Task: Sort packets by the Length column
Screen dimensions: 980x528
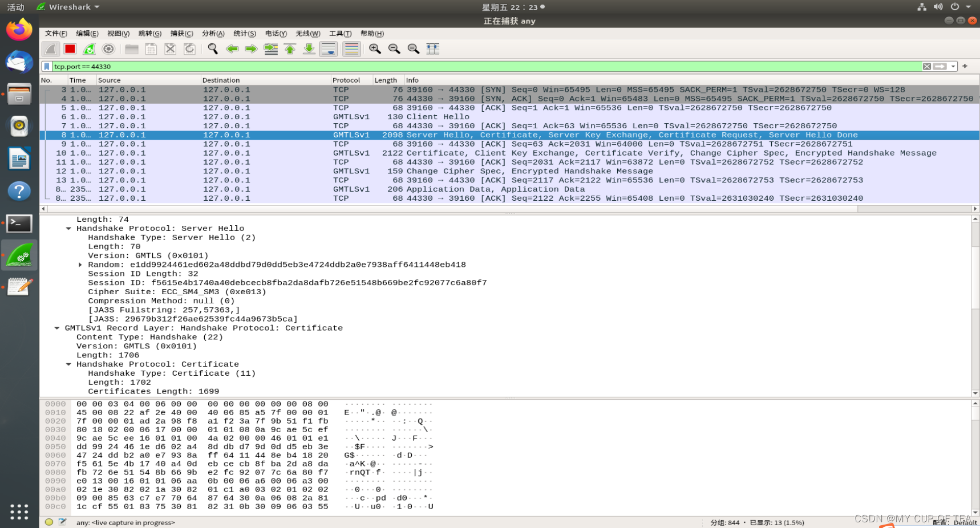Action: click(x=388, y=80)
